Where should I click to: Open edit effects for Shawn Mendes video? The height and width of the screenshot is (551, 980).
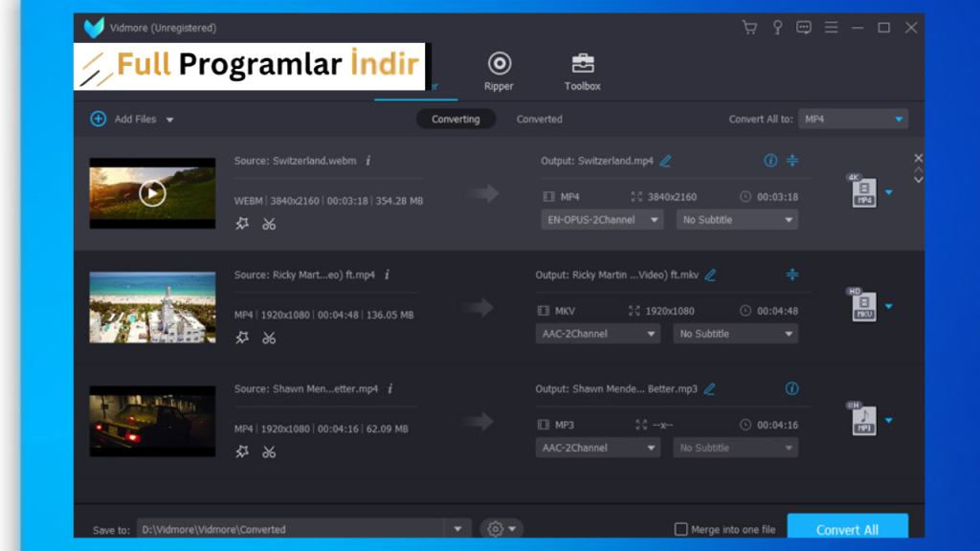[242, 452]
